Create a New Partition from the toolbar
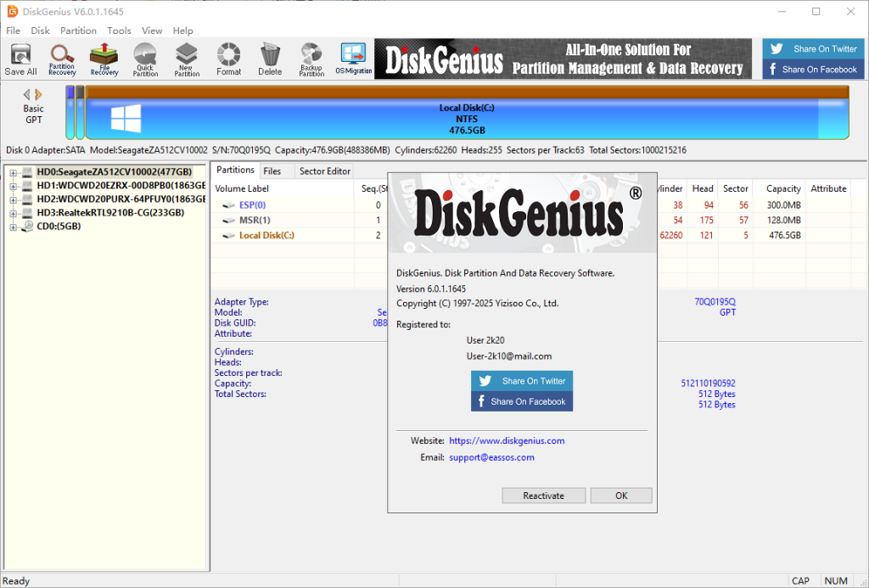The height and width of the screenshot is (588, 869). coord(187,59)
